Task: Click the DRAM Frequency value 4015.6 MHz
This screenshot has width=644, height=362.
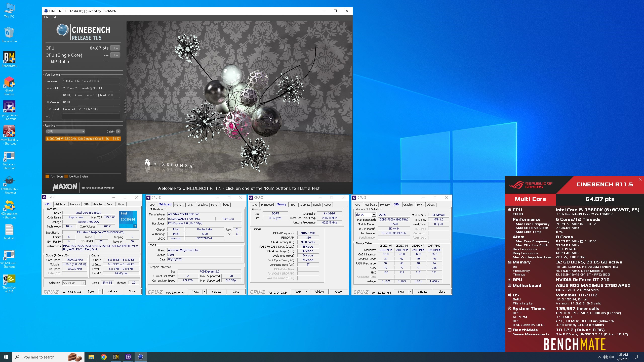Action: click(x=308, y=233)
